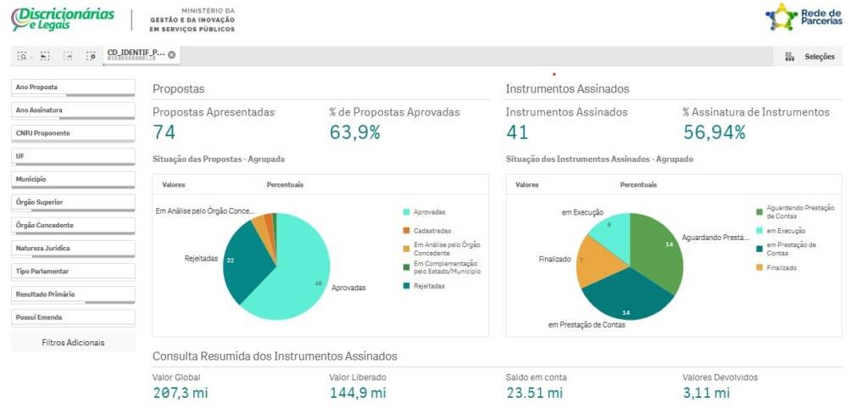This screenshot has height=409, width=868.
Task: Click the Rede de Parcerias logo
Action: (x=804, y=17)
